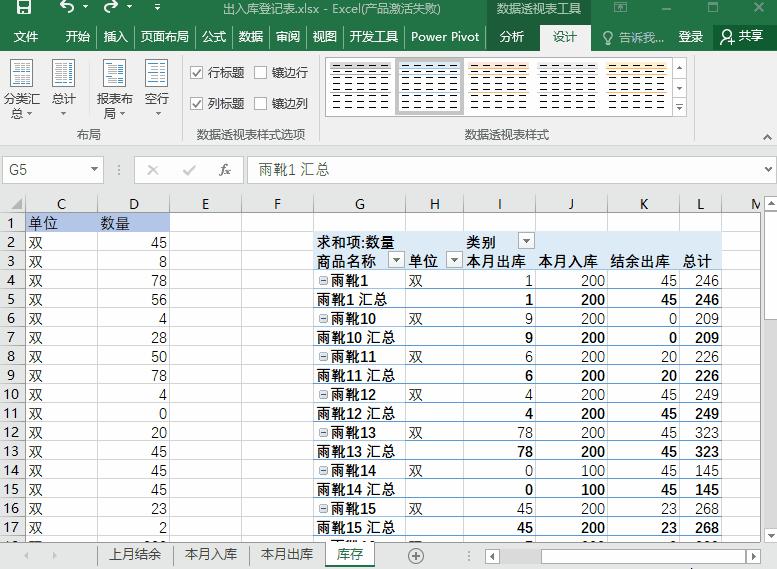Screen dimensions: 777x569
Task: Toggle the Row Headers (行标题) checkbox
Action: pyautogui.click(x=197, y=73)
